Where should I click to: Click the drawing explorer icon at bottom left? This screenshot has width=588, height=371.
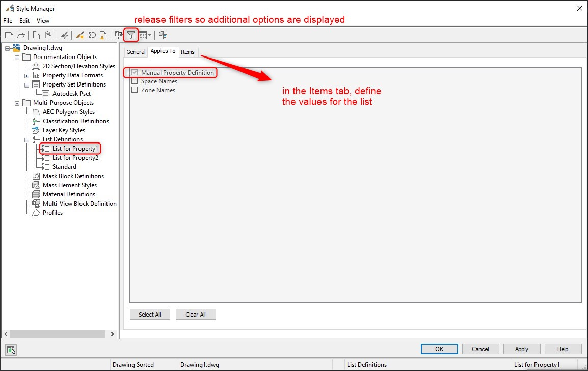tap(11, 350)
